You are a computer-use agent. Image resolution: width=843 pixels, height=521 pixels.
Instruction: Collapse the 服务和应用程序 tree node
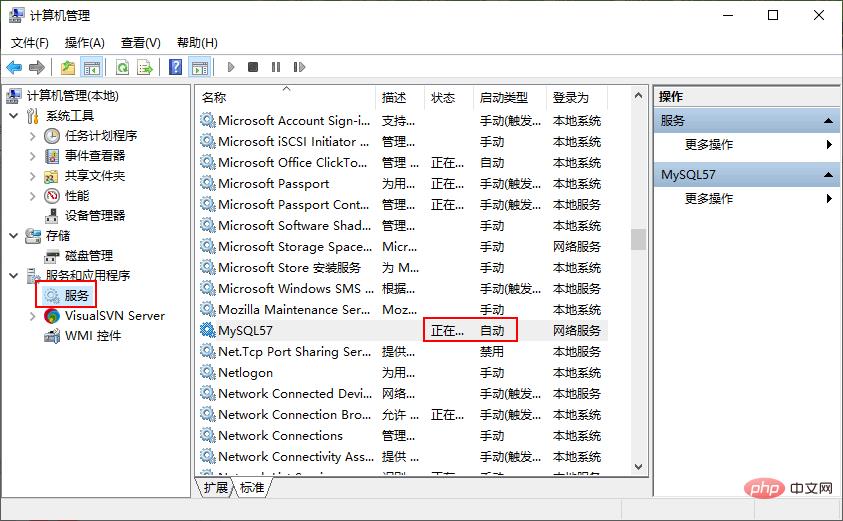pos(14,276)
